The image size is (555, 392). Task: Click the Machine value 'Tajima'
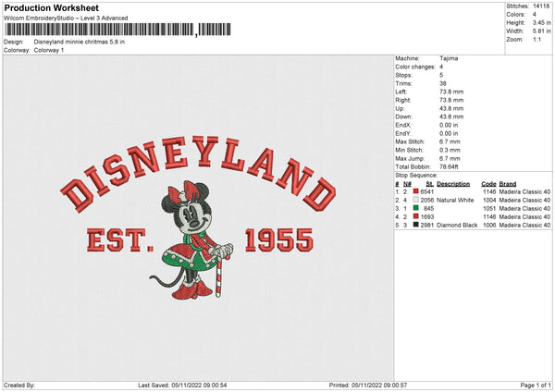click(x=449, y=58)
